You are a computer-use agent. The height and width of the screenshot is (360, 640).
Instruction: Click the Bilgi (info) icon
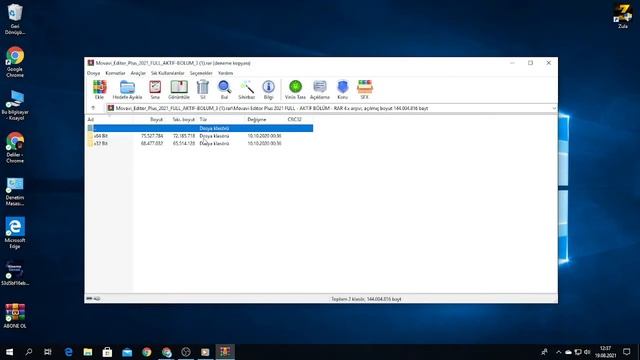[268, 89]
